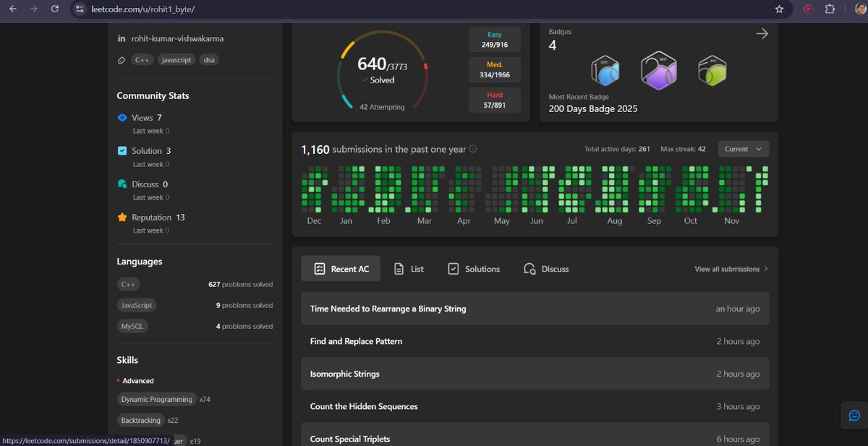Go back using browser back arrow
The width and height of the screenshot is (868, 446).
13,9
